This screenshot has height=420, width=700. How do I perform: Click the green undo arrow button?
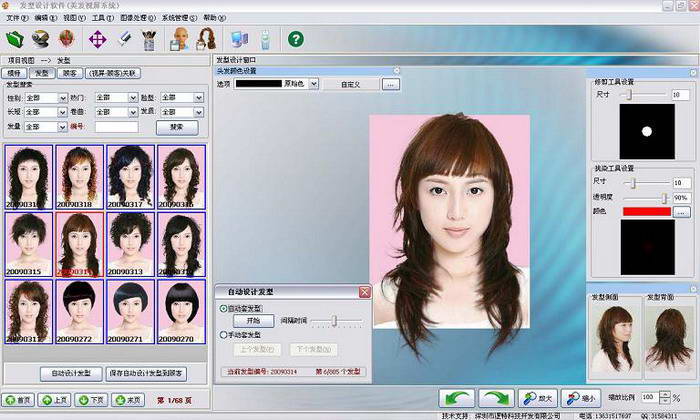[x=456, y=398]
